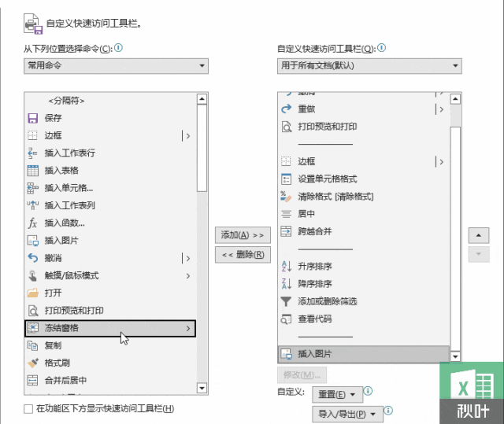Click the 重做 redo icon in right list
The height and width of the screenshot is (424, 504).
(286, 109)
